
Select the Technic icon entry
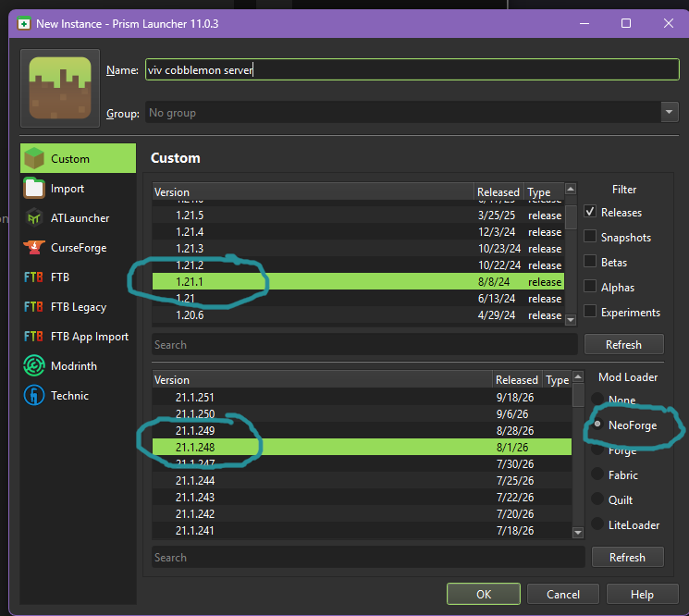click(x=34, y=396)
